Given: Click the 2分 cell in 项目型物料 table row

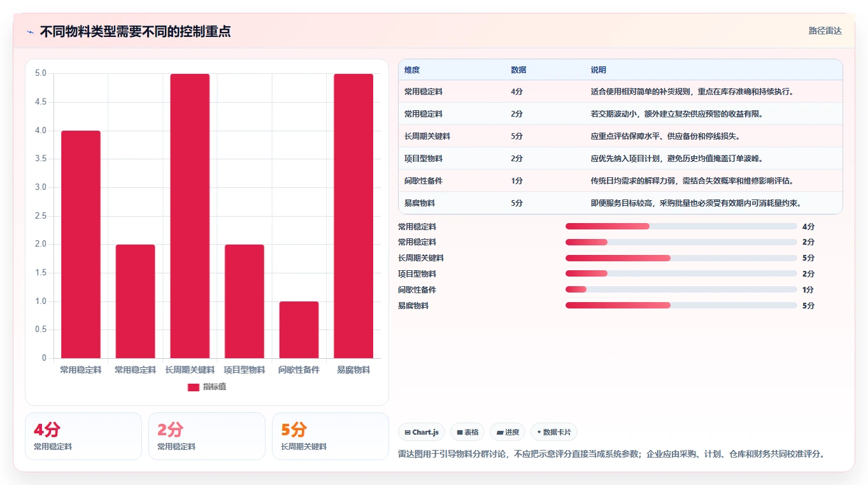Looking at the screenshot, I should pyautogui.click(x=516, y=159).
